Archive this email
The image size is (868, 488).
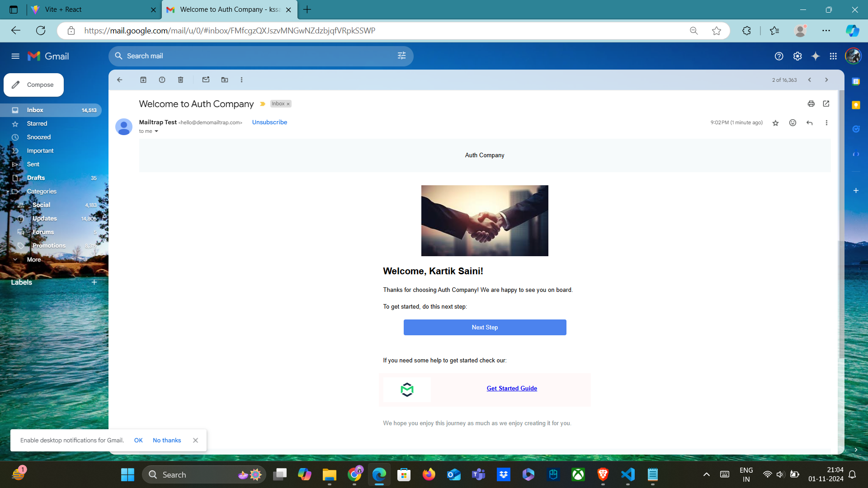click(143, 80)
